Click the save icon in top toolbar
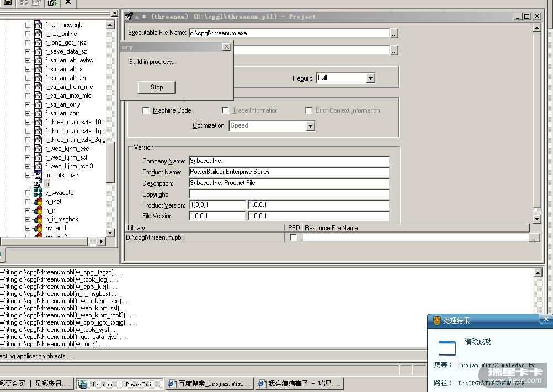Image resolution: width=553 pixels, height=392 pixels. 8,3
